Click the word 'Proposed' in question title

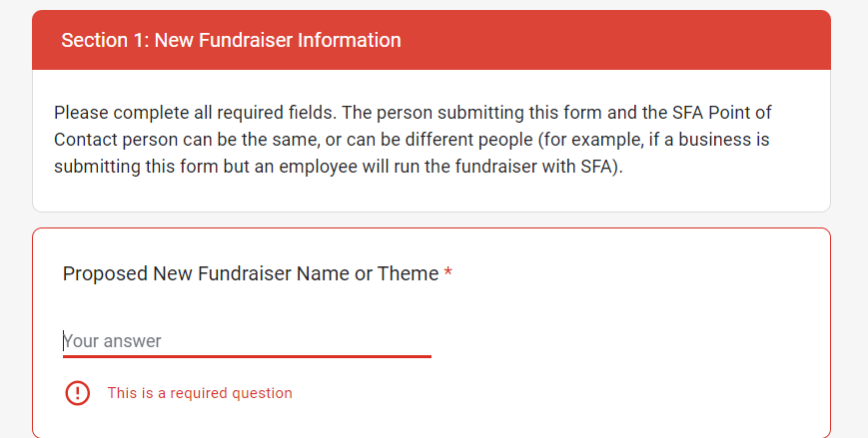[105, 274]
